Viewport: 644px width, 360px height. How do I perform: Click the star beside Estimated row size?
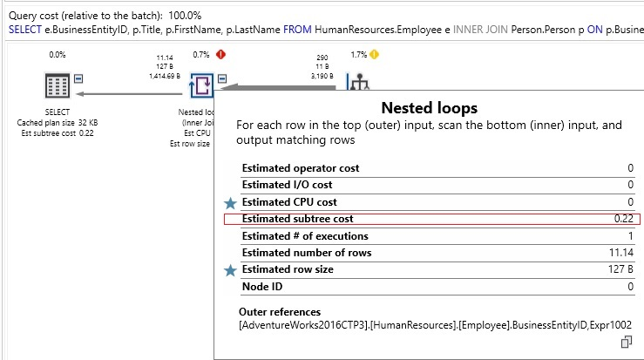point(230,270)
